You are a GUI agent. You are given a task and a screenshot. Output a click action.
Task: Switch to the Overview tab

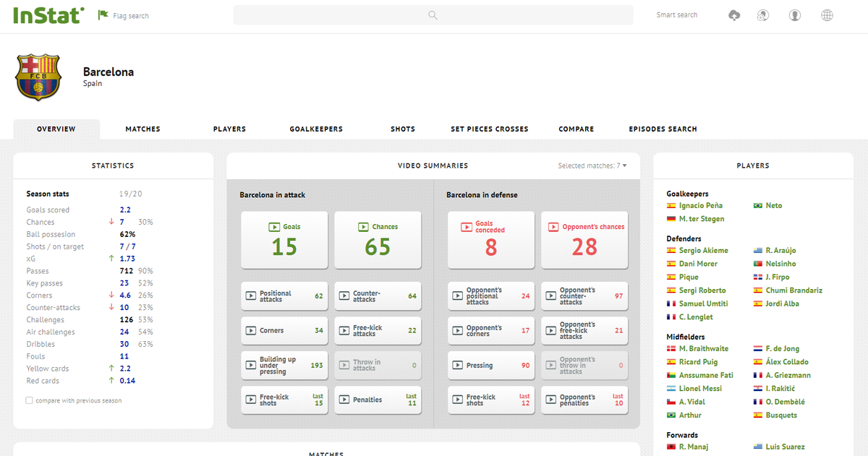56,129
